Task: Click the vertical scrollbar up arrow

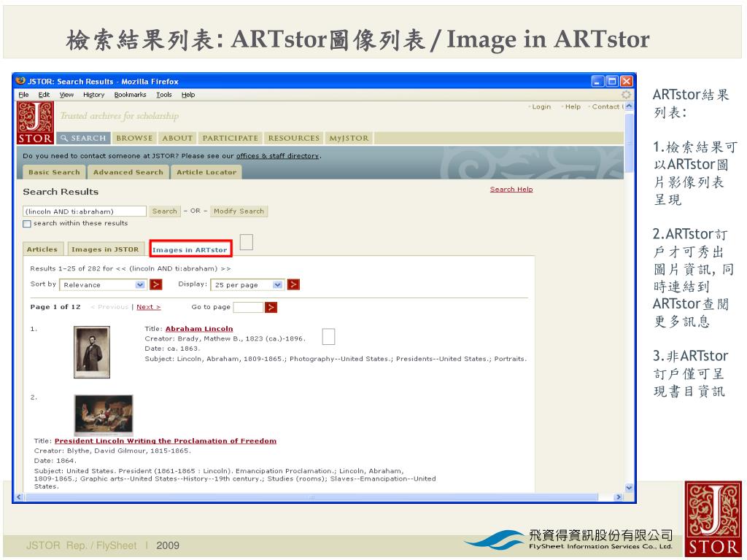Action: [x=629, y=106]
